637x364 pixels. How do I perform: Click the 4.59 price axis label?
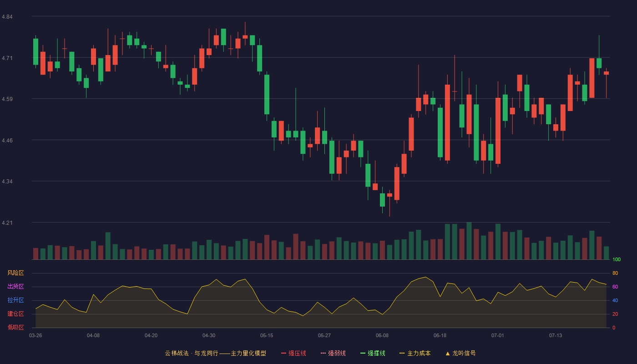(7, 99)
